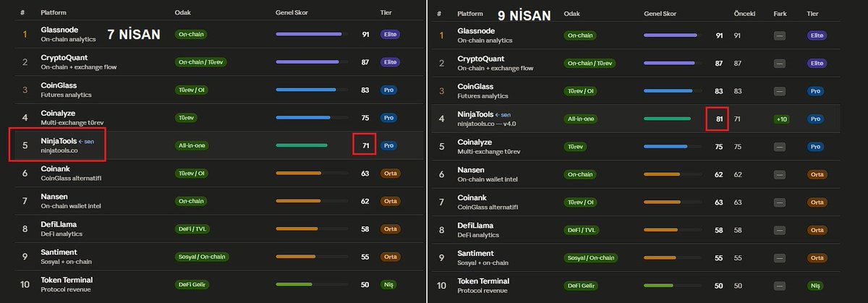The height and width of the screenshot is (303, 868).
Task: Click CryptoQuant Önceki value 87
Action: [x=738, y=64]
